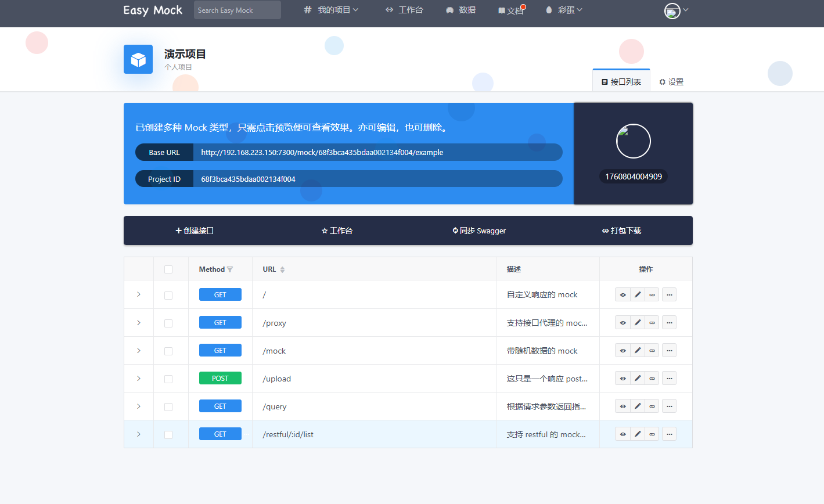This screenshot has height=504, width=824.
Task: Sort the URL column
Action: point(282,269)
